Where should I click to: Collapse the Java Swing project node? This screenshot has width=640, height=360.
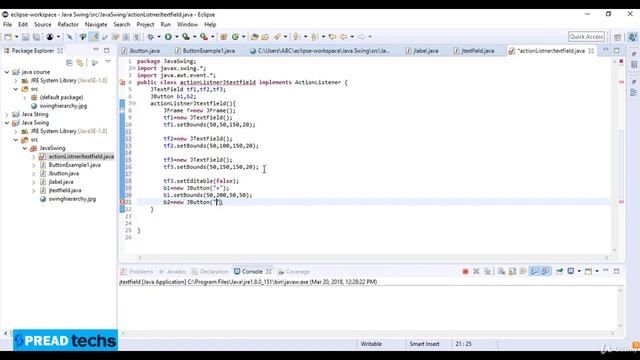[x=7, y=123]
